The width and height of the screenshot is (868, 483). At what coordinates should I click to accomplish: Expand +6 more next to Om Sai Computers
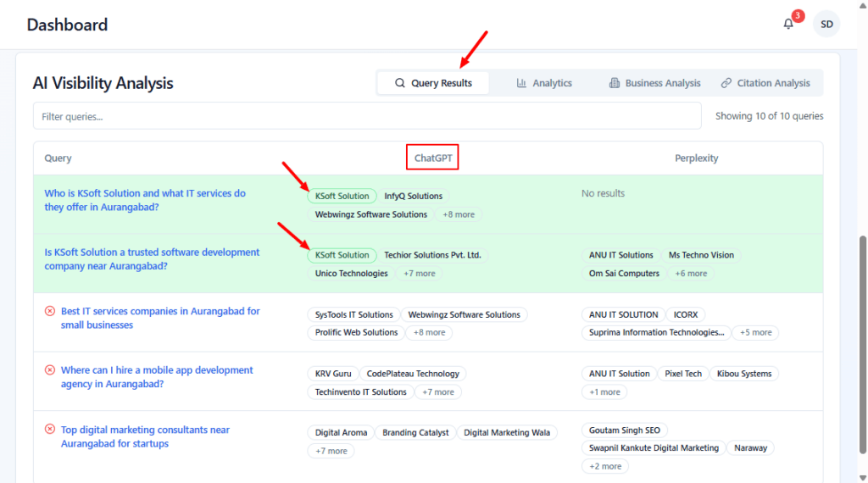coord(692,274)
